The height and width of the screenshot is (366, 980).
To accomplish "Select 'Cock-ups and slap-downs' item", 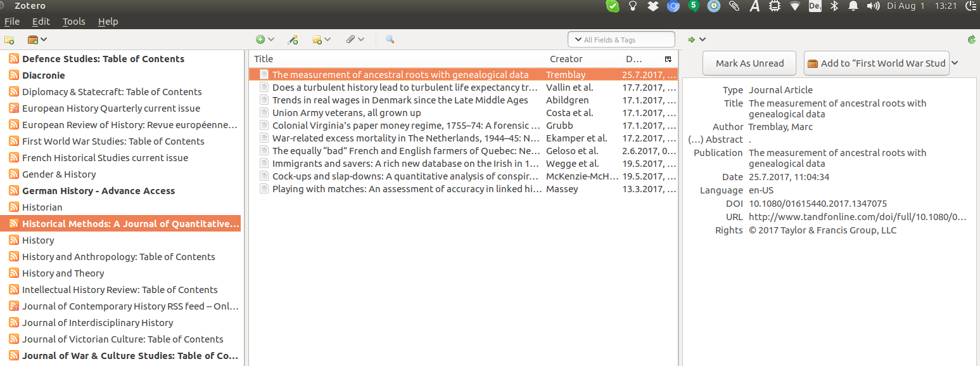I will tap(463, 176).
